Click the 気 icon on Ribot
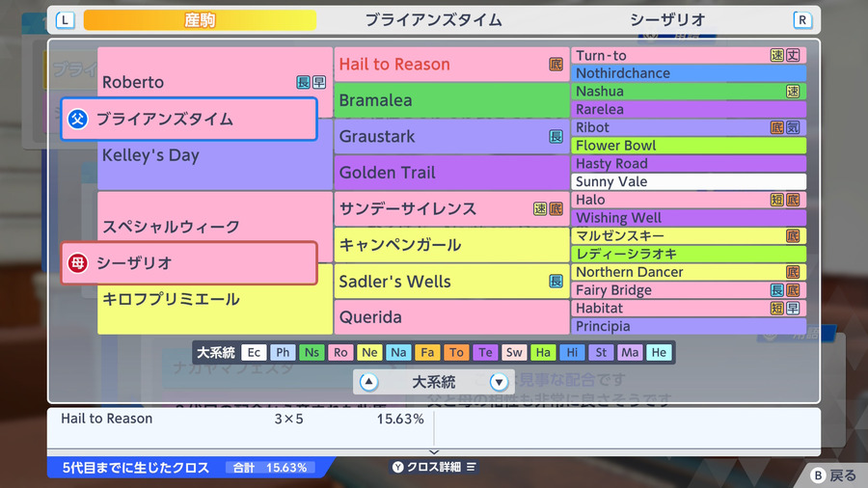 tap(793, 127)
